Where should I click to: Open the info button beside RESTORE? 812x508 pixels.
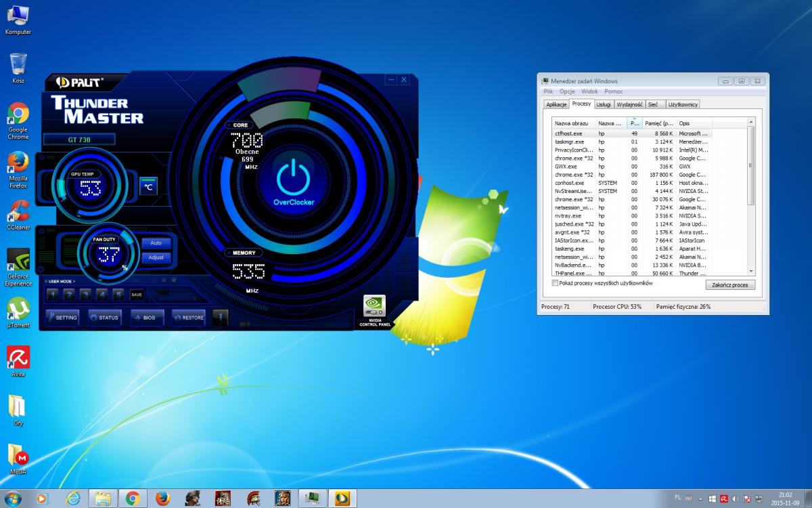tap(220, 317)
